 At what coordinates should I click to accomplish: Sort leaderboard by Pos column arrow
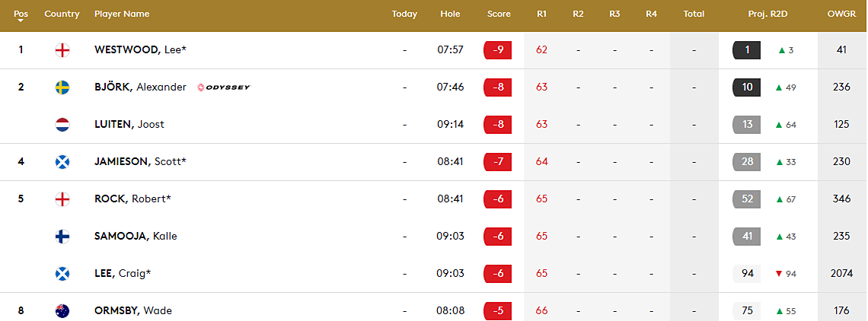point(21,21)
